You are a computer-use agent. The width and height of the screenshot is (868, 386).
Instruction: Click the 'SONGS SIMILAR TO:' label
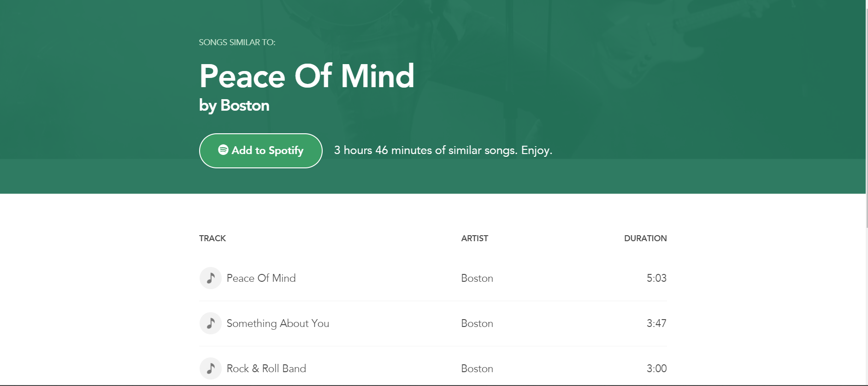(x=237, y=42)
